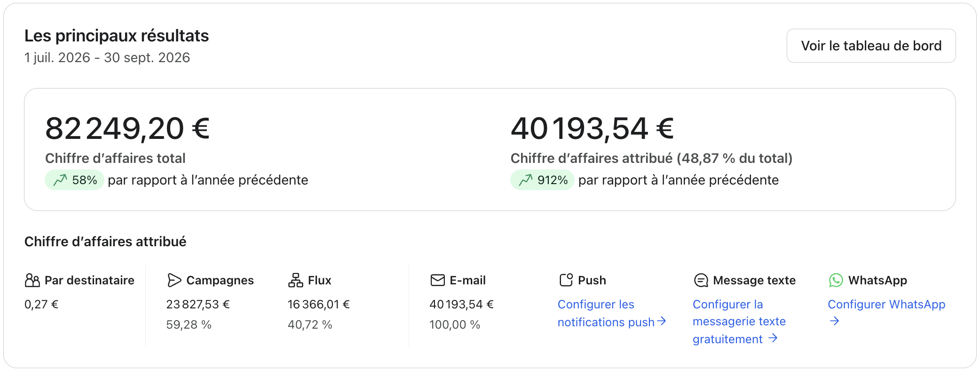Click the Chiffre d'affaires total label
Image resolution: width=980 pixels, height=371 pixels.
pos(115,158)
